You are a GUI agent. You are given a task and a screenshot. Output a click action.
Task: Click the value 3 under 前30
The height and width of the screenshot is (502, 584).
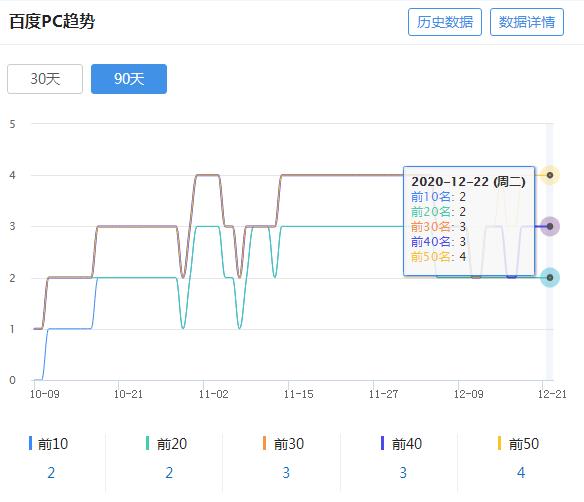286,473
